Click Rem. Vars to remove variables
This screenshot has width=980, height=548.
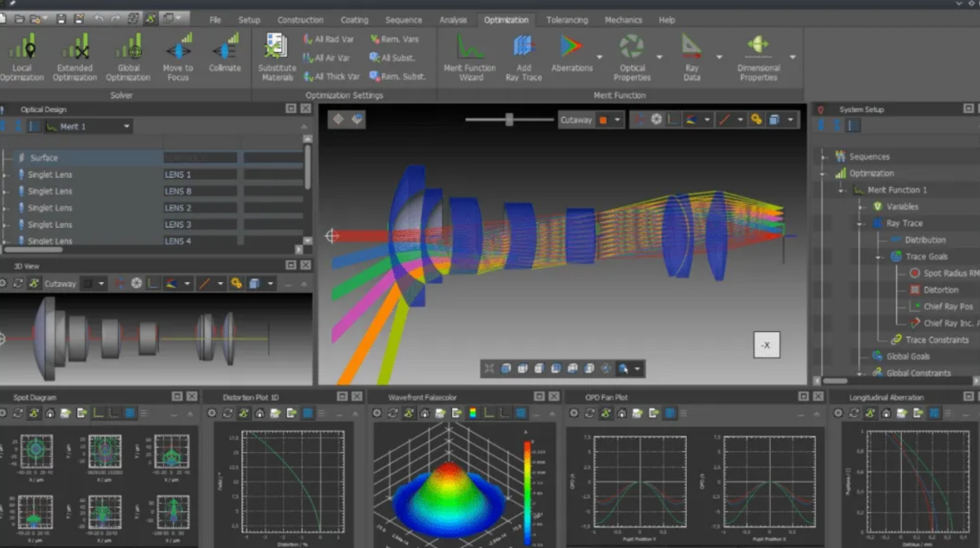[x=394, y=39]
